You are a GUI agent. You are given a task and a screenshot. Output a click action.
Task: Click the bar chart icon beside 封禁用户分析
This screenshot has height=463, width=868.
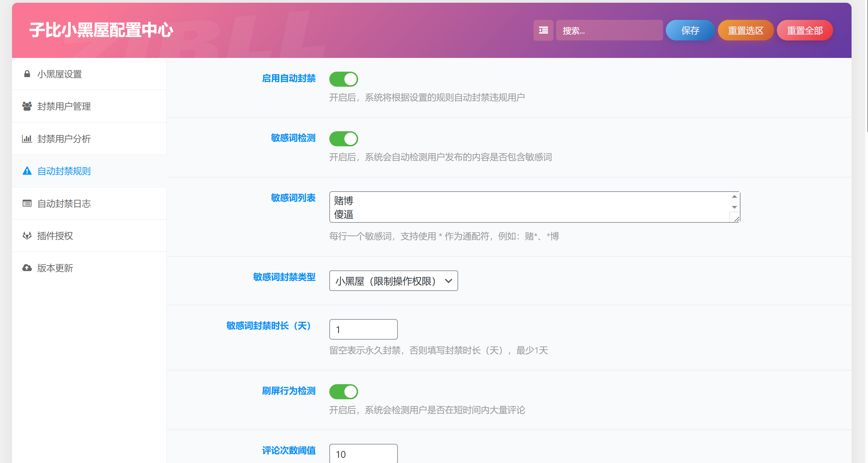pyautogui.click(x=27, y=138)
